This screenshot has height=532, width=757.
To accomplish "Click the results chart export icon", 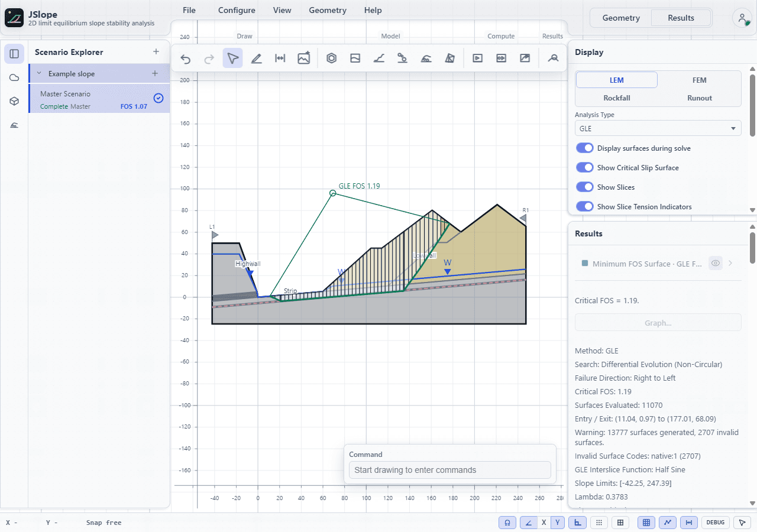I will (525, 59).
